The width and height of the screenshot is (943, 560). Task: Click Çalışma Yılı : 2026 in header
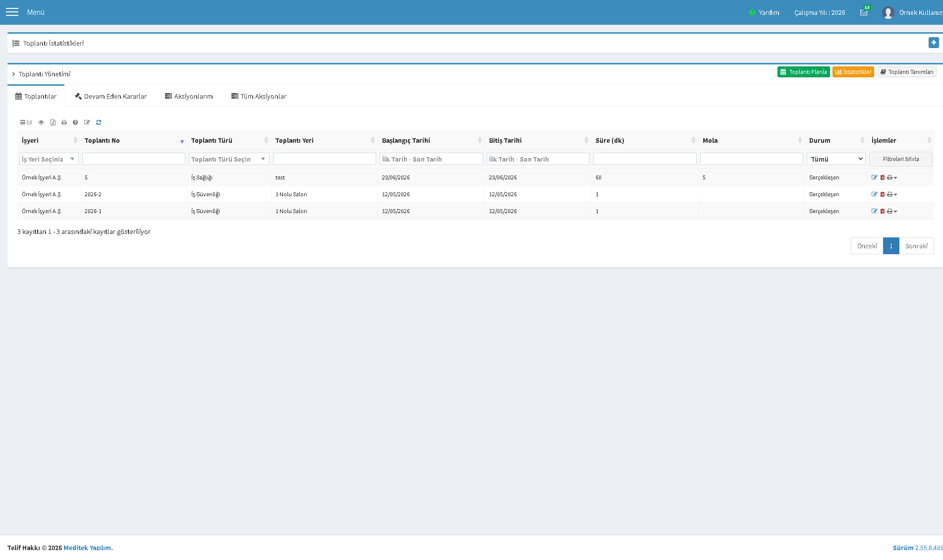820,12
